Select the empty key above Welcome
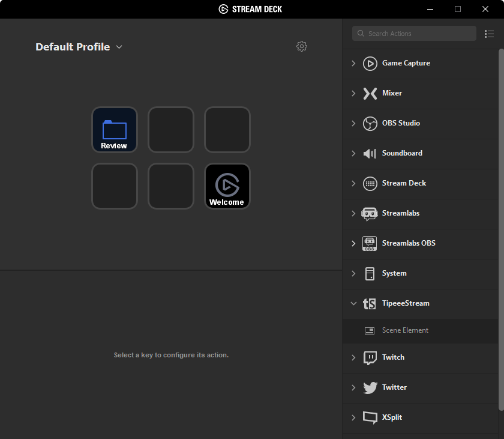Viewport: 504px width, 439px height. point(227,130)
